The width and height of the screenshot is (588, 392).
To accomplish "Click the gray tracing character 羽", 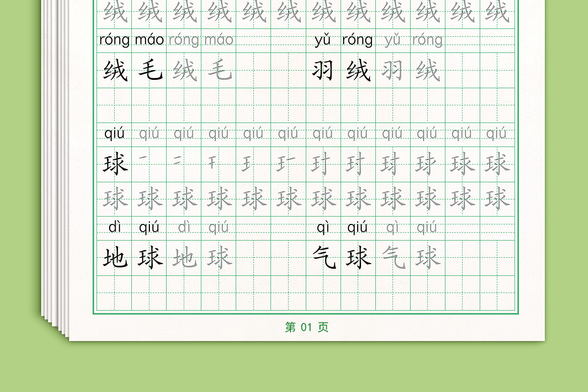I will click(393, 71).
